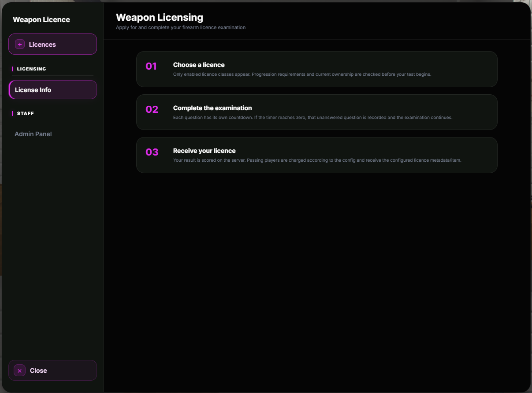Close the Weapon Licence window
Screen dimensions: 532x393
coord(52,371)
